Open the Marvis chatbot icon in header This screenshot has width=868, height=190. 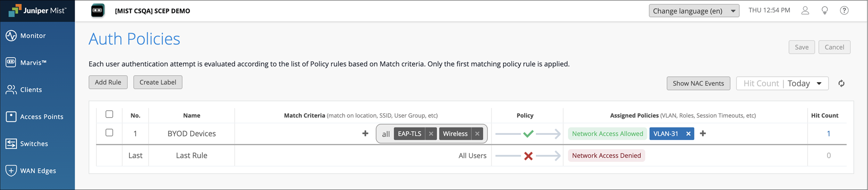[98, 11]
